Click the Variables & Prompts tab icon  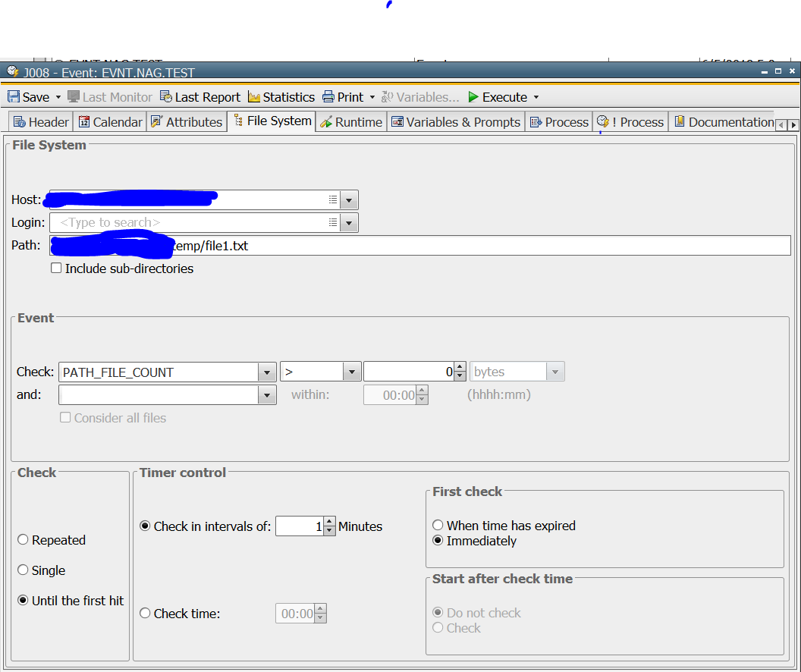click(397, 121)
